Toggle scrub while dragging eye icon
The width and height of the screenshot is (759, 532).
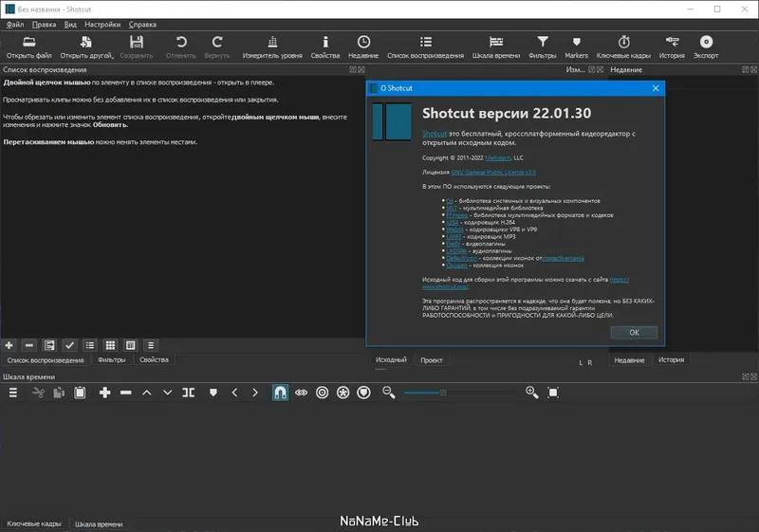pyautogui.click(x=301, y=393)
